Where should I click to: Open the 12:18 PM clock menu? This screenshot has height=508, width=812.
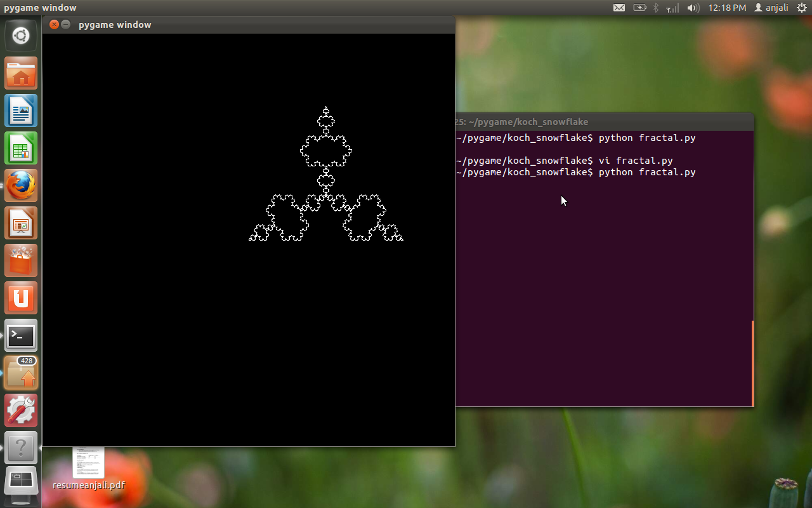(726, 8)
